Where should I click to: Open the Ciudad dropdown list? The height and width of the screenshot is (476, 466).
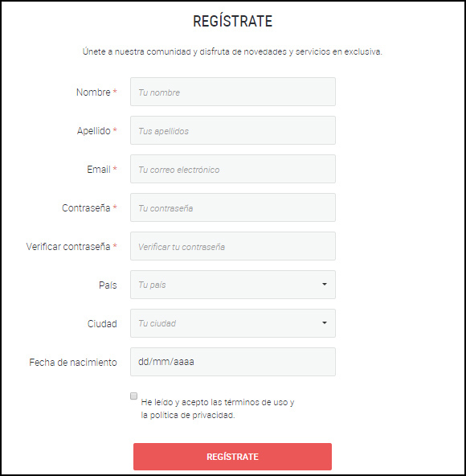click(233, 323)
